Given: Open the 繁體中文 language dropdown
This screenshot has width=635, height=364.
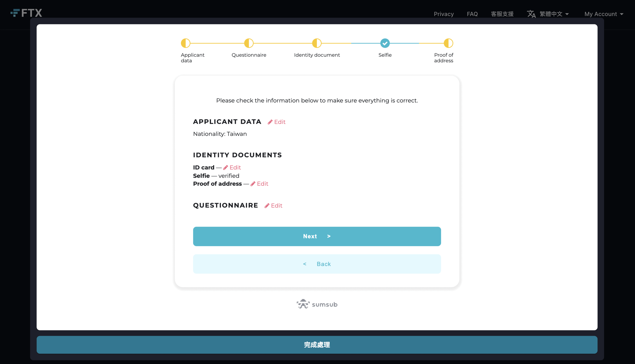Looking at the screenshot, I should [554, 14].
